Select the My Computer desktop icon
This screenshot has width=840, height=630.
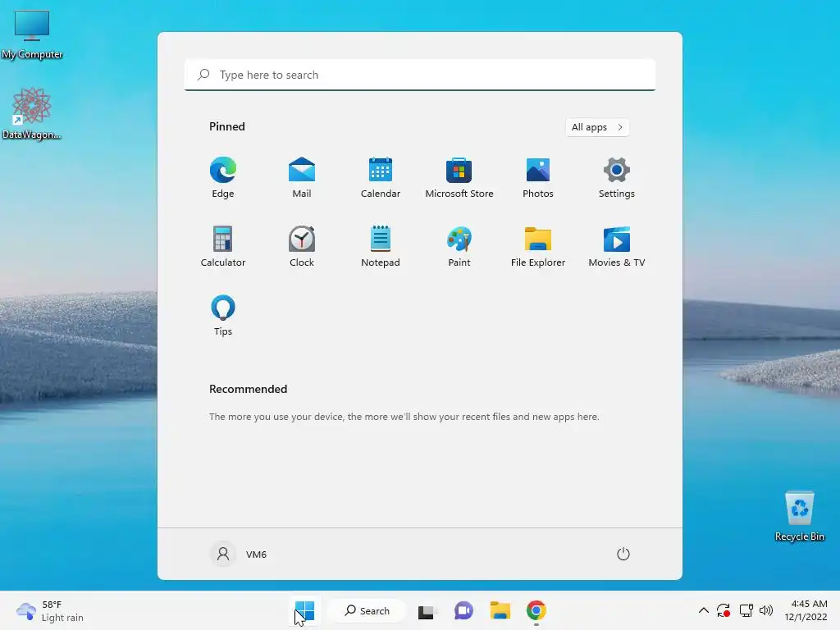coord(32,34)
